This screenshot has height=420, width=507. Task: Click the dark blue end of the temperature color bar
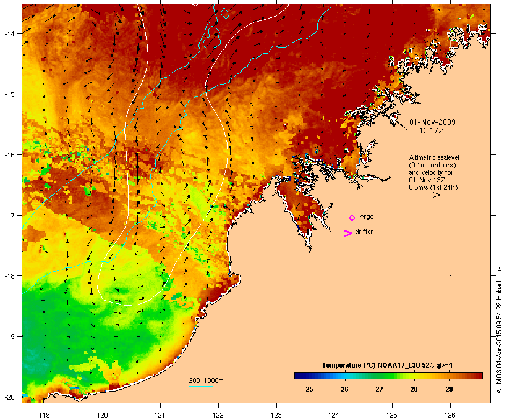pos(299,376)
